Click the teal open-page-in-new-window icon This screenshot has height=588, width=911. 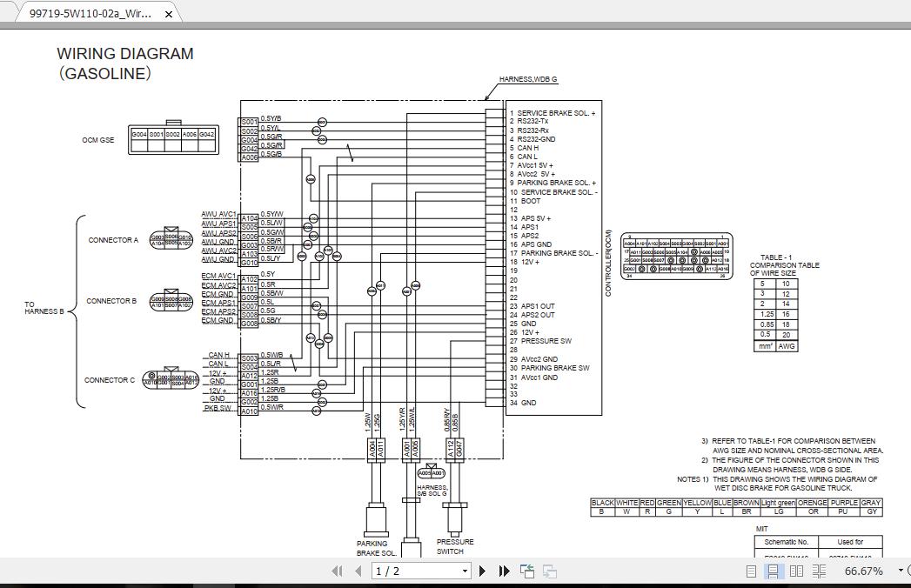click(x=526, y=570)
